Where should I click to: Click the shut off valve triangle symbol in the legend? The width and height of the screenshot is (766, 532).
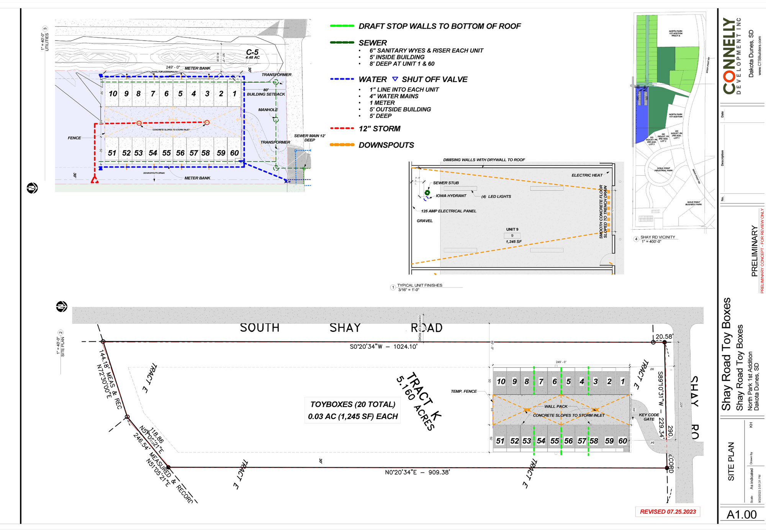[395, 79]
